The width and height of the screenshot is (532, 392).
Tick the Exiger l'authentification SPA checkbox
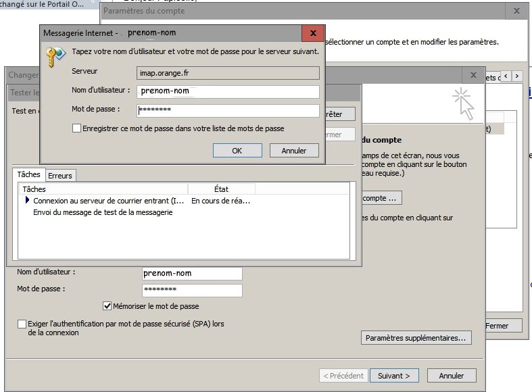pos(22,324)
